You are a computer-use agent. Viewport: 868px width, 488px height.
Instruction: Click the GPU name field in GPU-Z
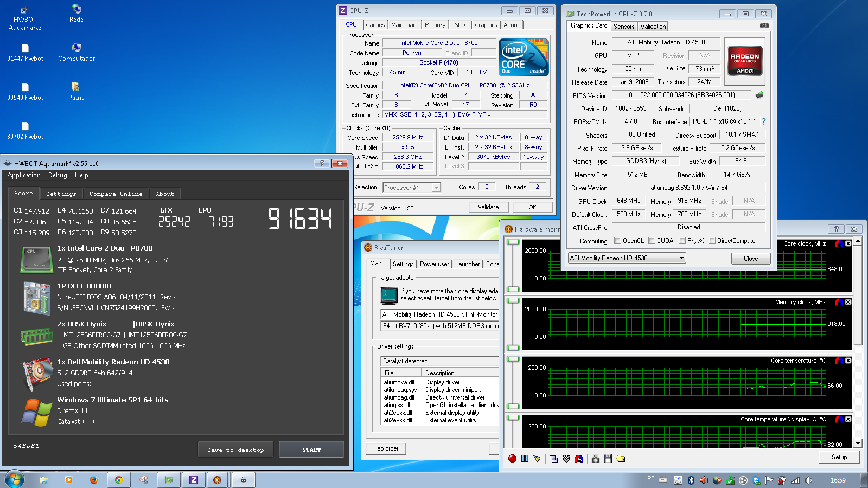click(666, 42)
